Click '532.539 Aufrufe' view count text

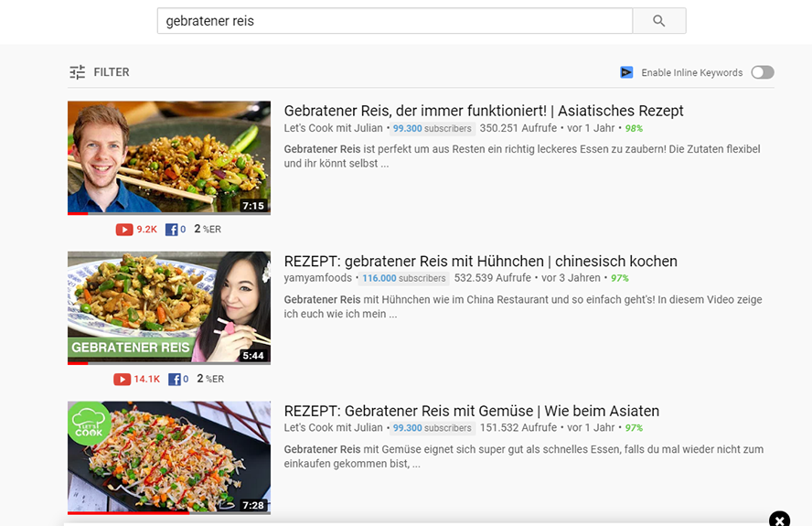pos(493,278)
